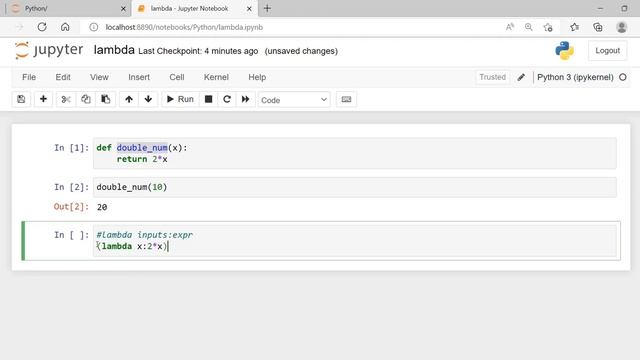640x360 pixels.
Task: Open the View menu
Action: pos(99,77)
